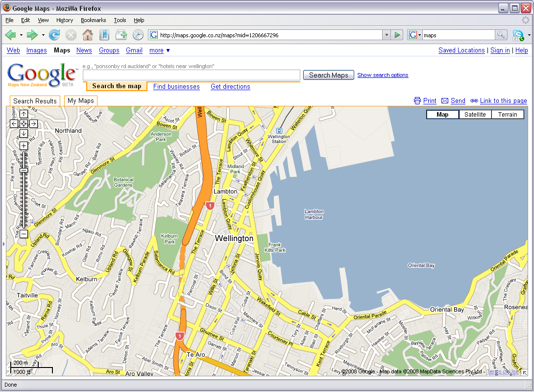Enable Terrain view on the map
Viewport: 534px width, 392px height.
508,114
